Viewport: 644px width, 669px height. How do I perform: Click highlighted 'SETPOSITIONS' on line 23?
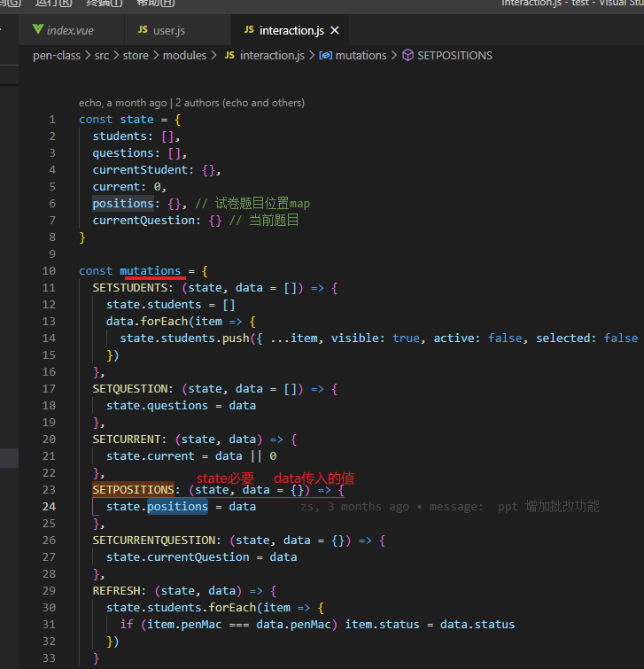(134, 490)
